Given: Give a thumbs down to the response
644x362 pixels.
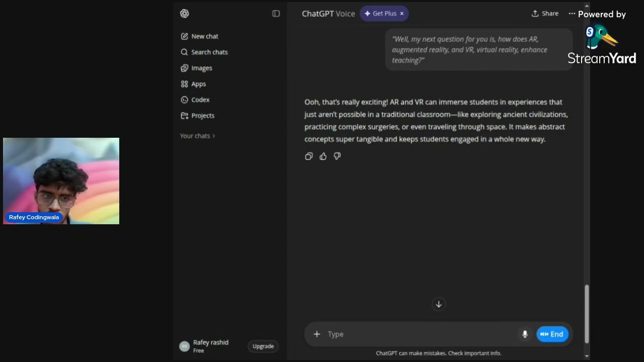Looking at the screenshot, I should (x=337, y=156).
